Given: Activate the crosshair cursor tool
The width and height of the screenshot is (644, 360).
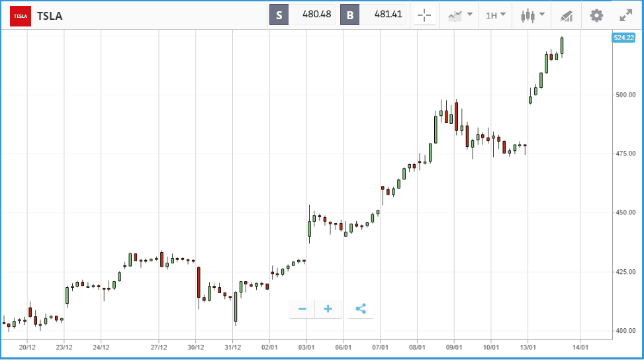Looking at the screenshot, I should click(x=424, y=16).
